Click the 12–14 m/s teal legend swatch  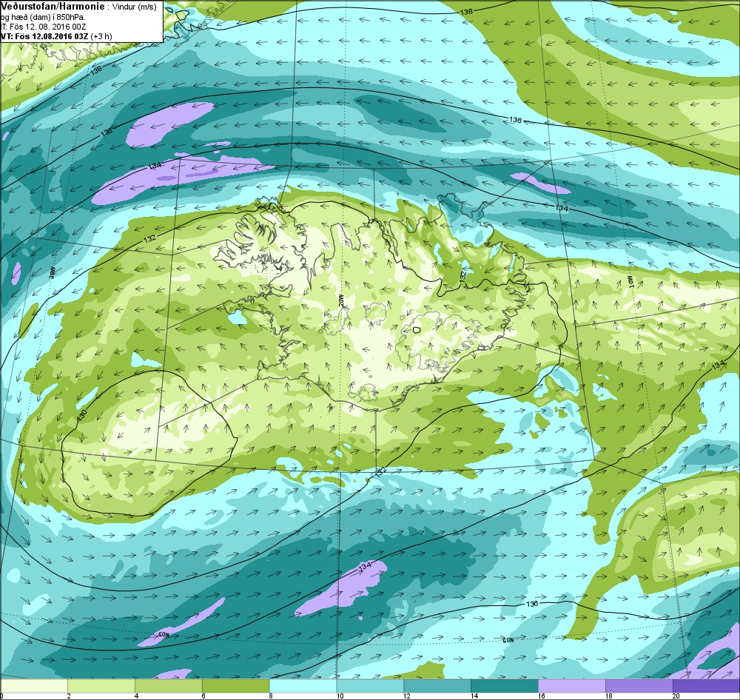[x=437, y=686]
